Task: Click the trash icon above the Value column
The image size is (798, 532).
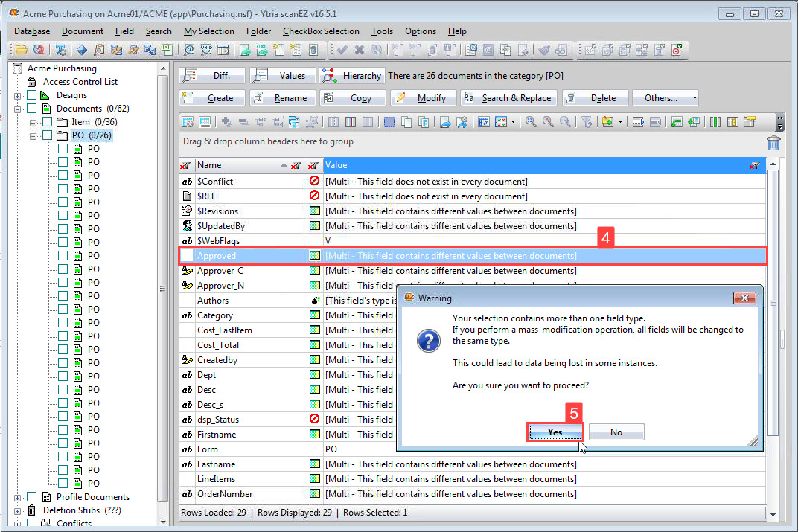Action: tap(773, 143)
